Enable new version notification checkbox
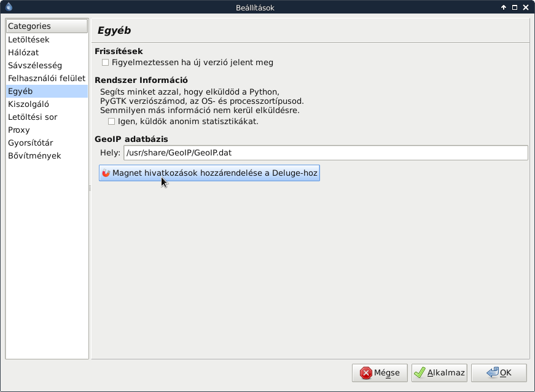 (105, 63)
